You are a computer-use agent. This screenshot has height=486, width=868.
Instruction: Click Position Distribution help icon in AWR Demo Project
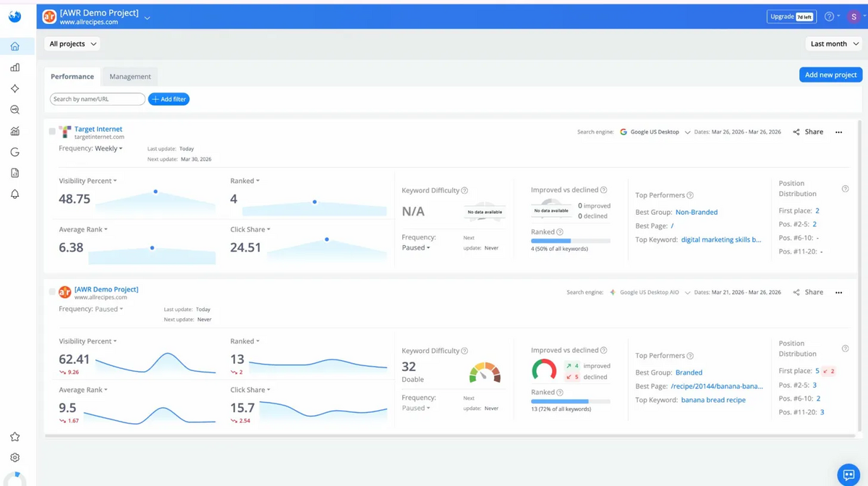click(845, 349)
